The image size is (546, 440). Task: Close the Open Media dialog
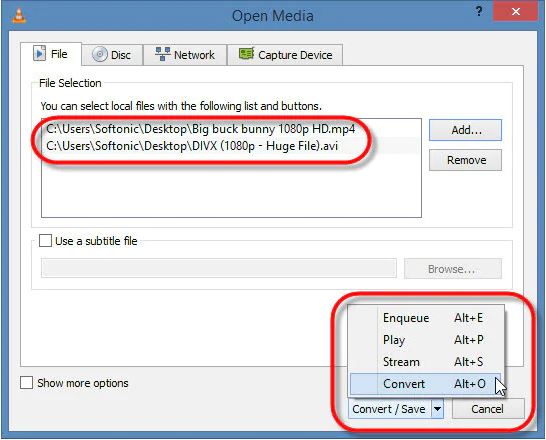516,11
